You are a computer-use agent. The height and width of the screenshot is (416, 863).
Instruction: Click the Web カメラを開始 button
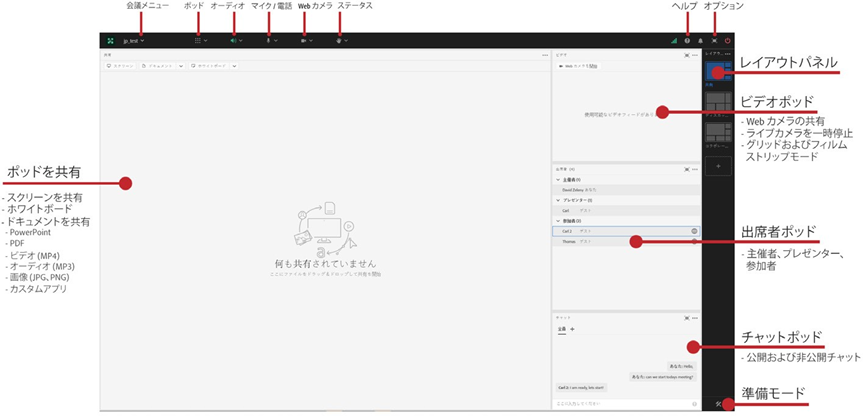click(x=578, y=65)
